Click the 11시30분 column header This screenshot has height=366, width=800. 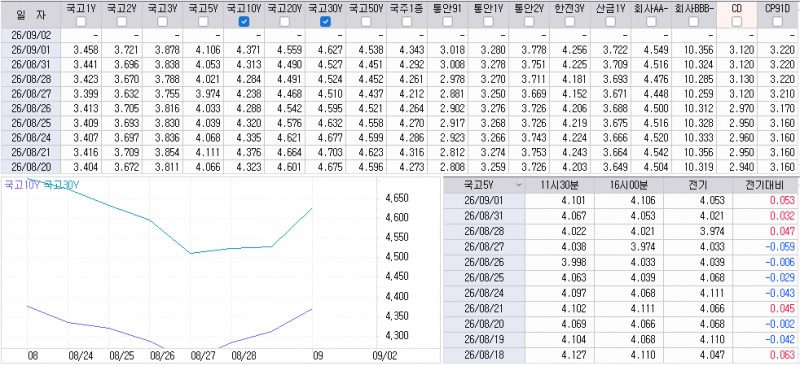click(x=560, y=185)
